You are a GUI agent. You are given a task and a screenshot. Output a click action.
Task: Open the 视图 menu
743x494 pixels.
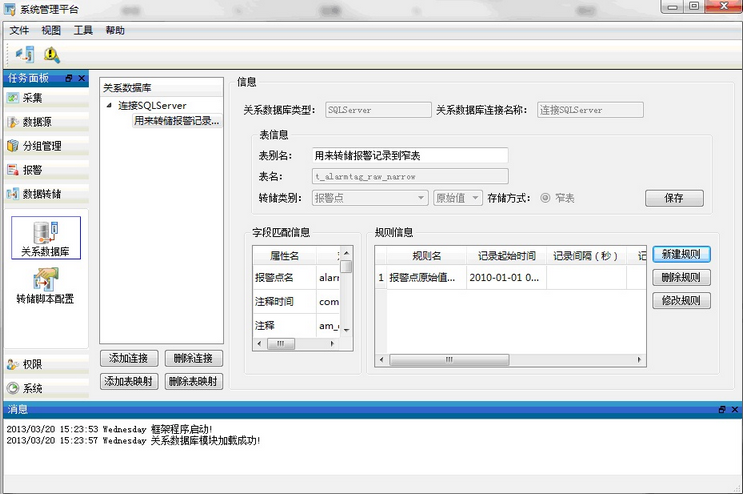[51, 30]
